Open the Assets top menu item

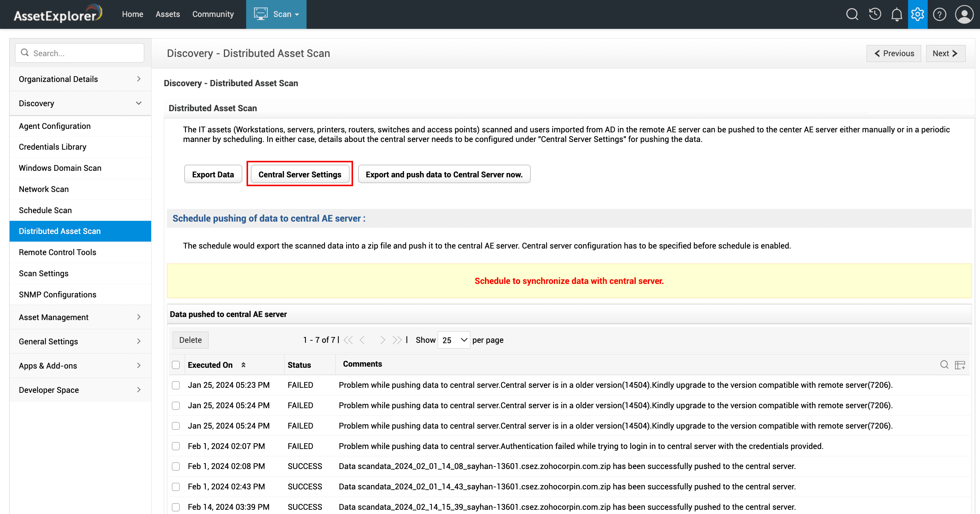tap(168, 14)
